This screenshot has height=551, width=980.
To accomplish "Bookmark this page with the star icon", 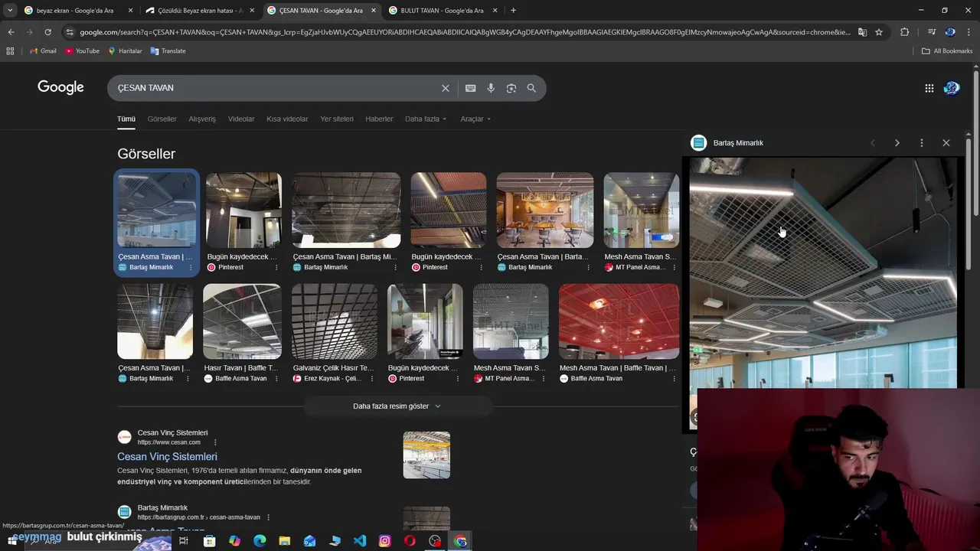I will [x=879, y=32].
